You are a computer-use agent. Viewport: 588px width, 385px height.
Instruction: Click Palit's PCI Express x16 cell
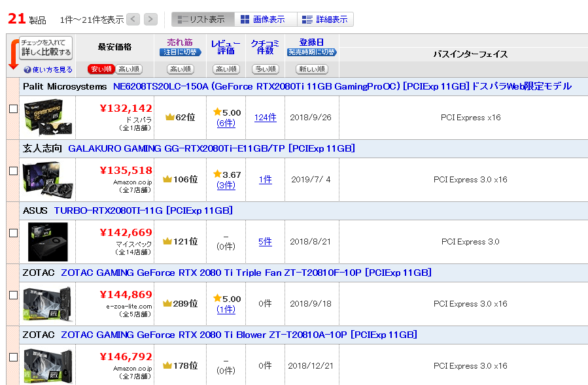[471, 118]
